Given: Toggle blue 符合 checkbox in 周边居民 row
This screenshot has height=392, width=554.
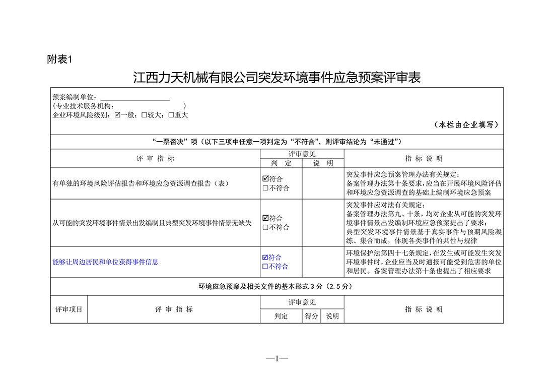Looking at the screenshot, I should [265, 257].
